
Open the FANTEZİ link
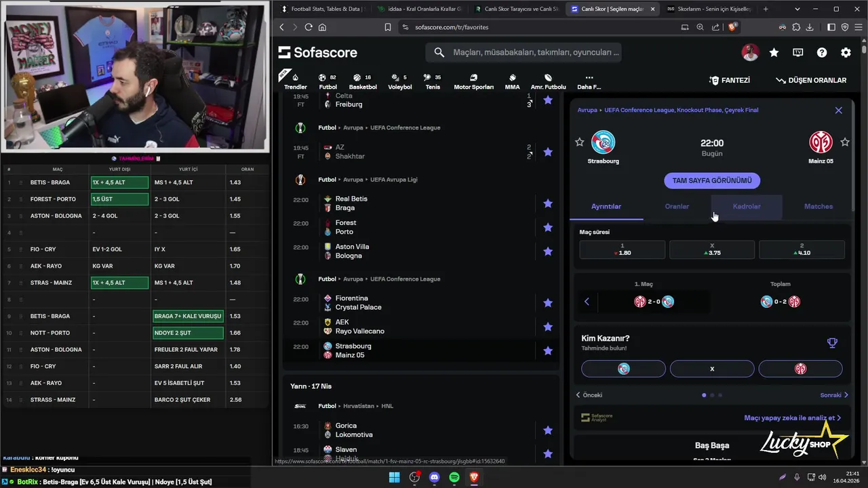tap(730, 80)
